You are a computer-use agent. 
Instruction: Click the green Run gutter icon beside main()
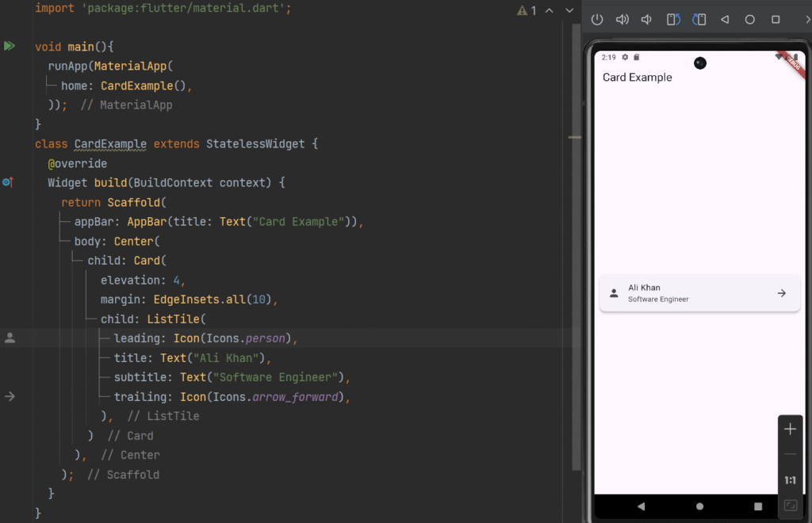point(9,47)
